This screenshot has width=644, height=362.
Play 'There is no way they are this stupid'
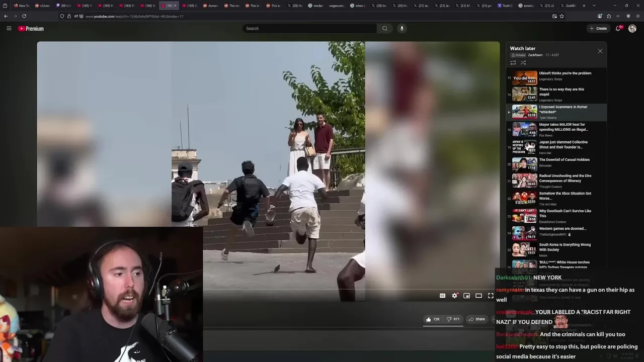pos(556,94)
